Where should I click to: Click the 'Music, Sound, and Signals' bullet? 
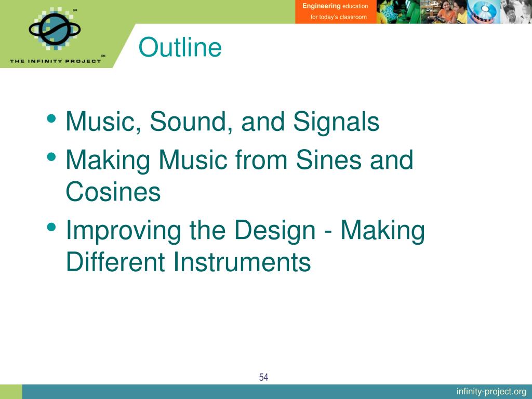(x=222, y=122)
